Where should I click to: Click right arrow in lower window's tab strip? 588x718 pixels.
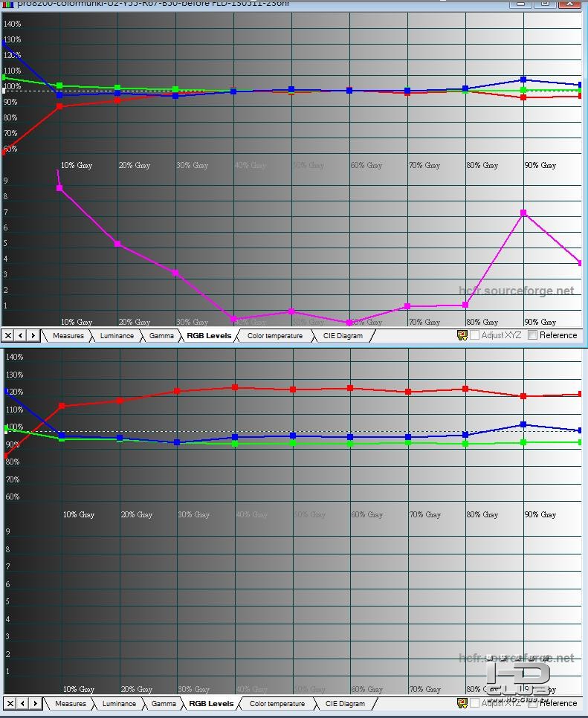[x=35, y=703]
